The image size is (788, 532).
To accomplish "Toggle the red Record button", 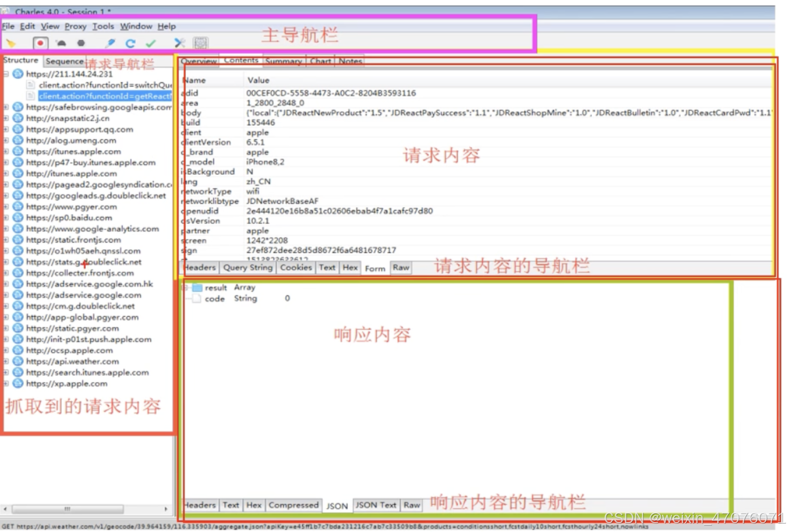I will 40,43.
